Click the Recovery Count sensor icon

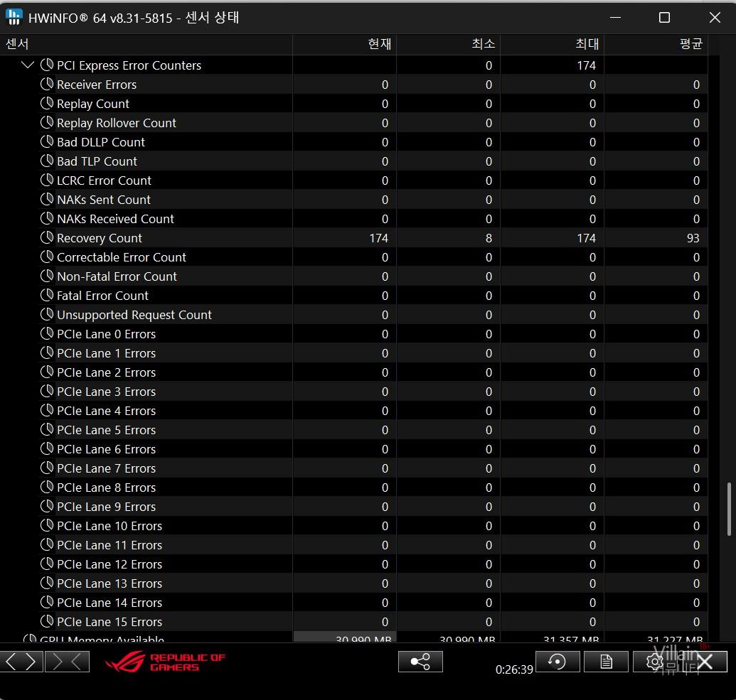point(47,238)
